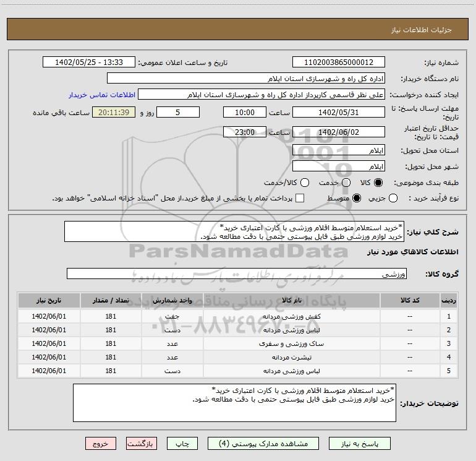
Task: Choose the متوسط purchase type radio
Action: (357, 198)
